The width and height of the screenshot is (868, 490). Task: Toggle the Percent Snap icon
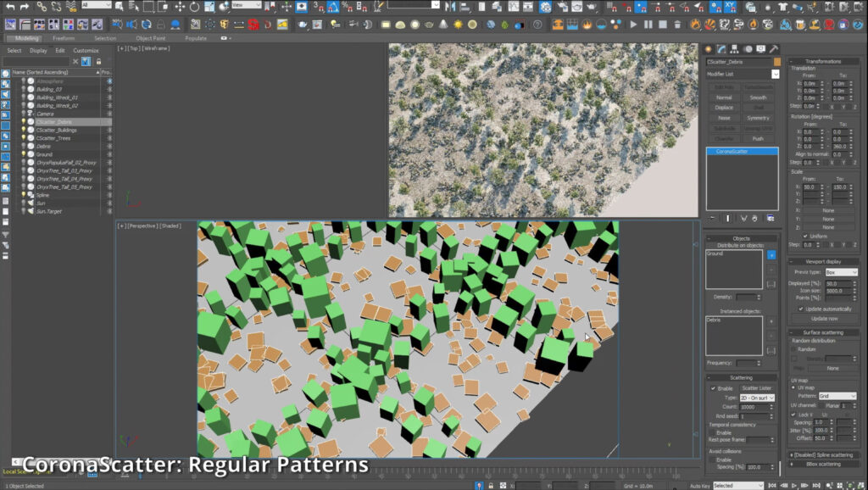pos(348,7)
